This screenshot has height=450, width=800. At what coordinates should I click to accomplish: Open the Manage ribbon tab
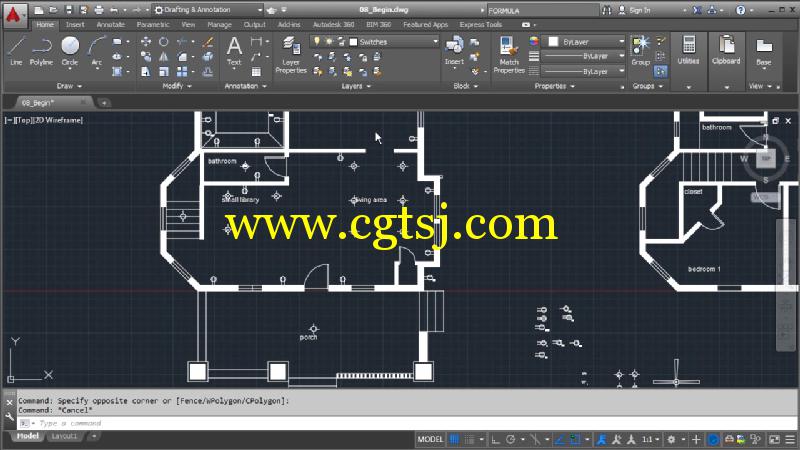click(219, 24)
